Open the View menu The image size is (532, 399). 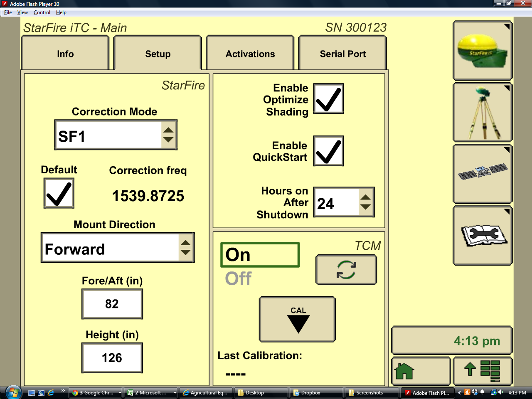[22, 12]
